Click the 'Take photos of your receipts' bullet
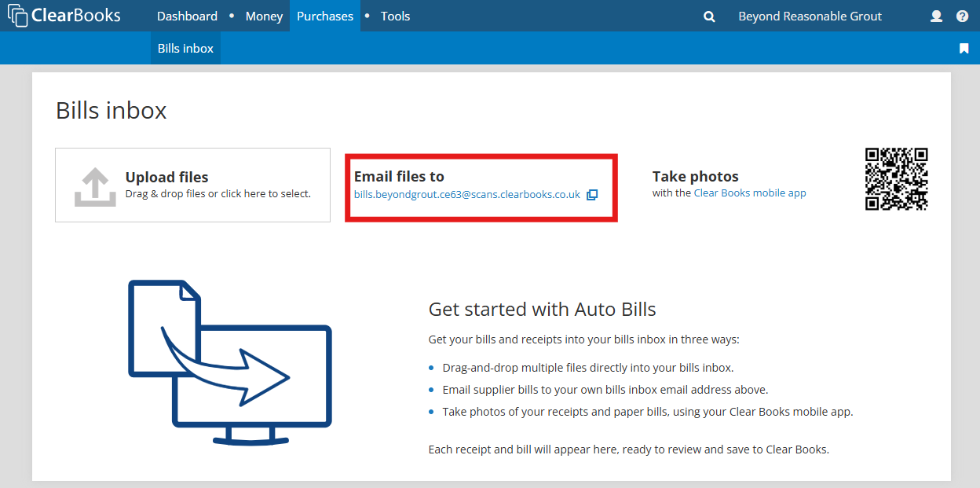 (648, 412)
